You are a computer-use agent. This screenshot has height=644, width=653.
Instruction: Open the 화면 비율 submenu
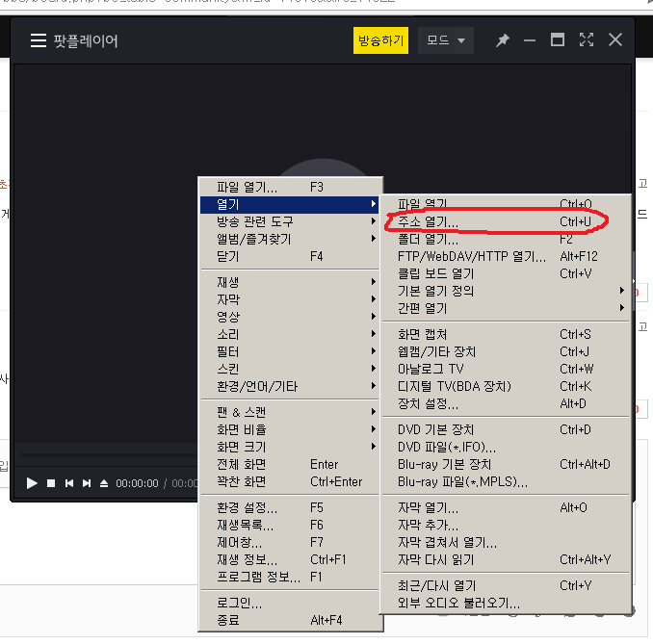click(290, 429)
